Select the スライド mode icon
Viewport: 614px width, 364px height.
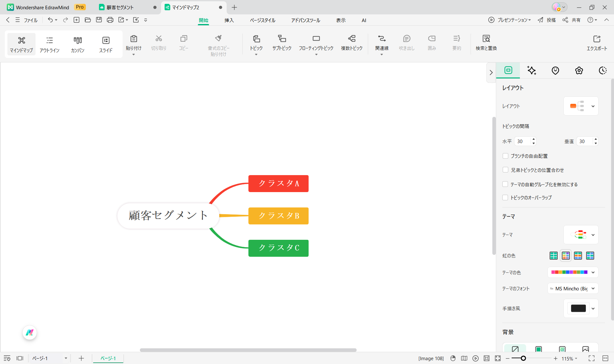[x=106, y=44]
